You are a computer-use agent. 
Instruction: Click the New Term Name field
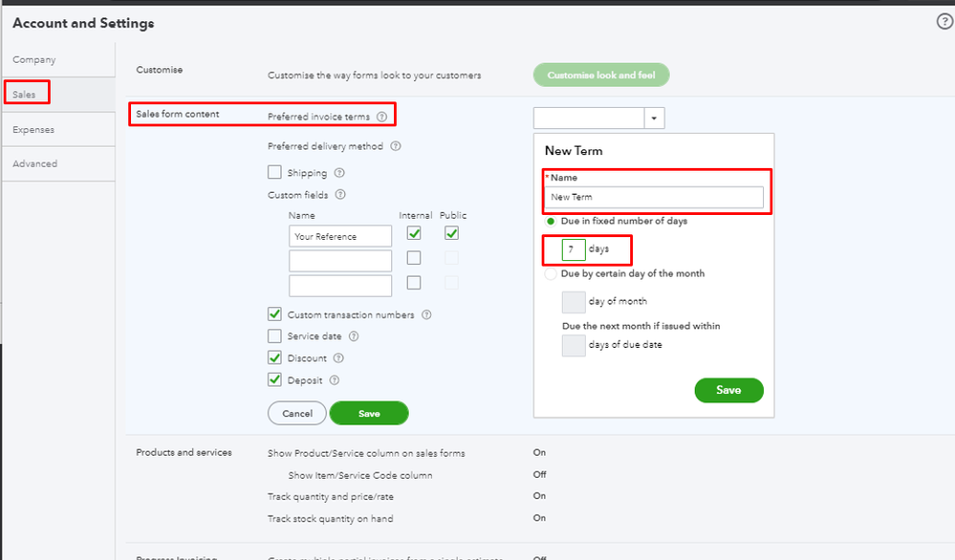[x=655, y=197]
